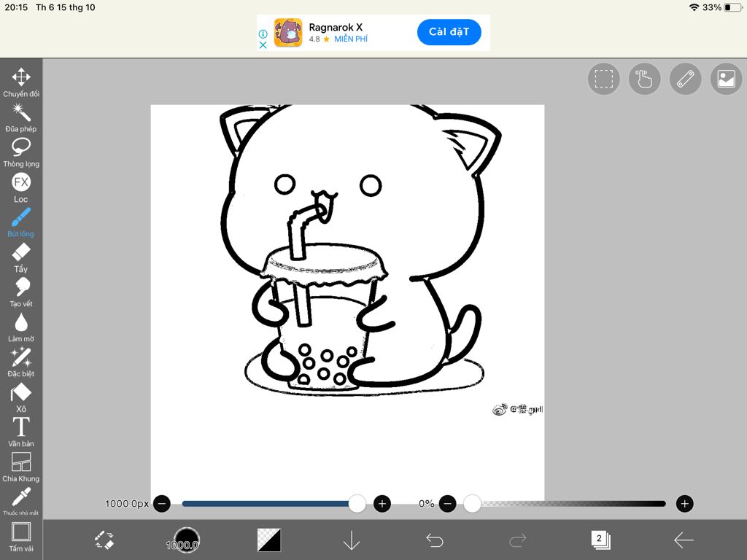Tap the down arrow hide-toolbar icon

pyautogui.click(x=352, y=540)
